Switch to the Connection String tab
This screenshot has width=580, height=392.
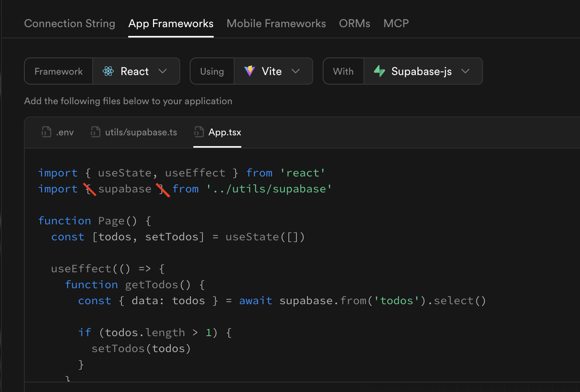(x=70, y=23)
